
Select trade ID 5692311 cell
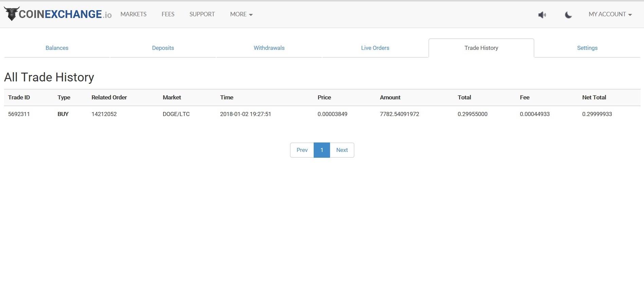[x=19, y=114]
